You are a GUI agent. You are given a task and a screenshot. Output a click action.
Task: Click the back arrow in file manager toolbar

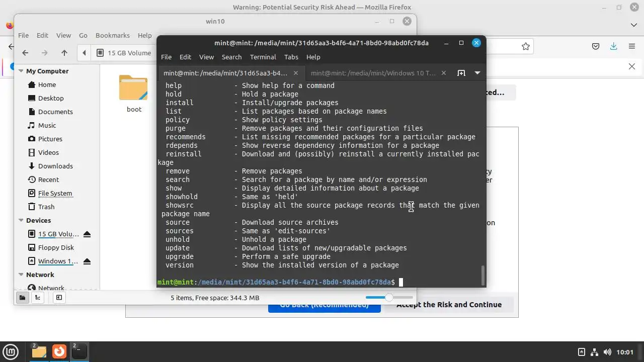[25, 53]
